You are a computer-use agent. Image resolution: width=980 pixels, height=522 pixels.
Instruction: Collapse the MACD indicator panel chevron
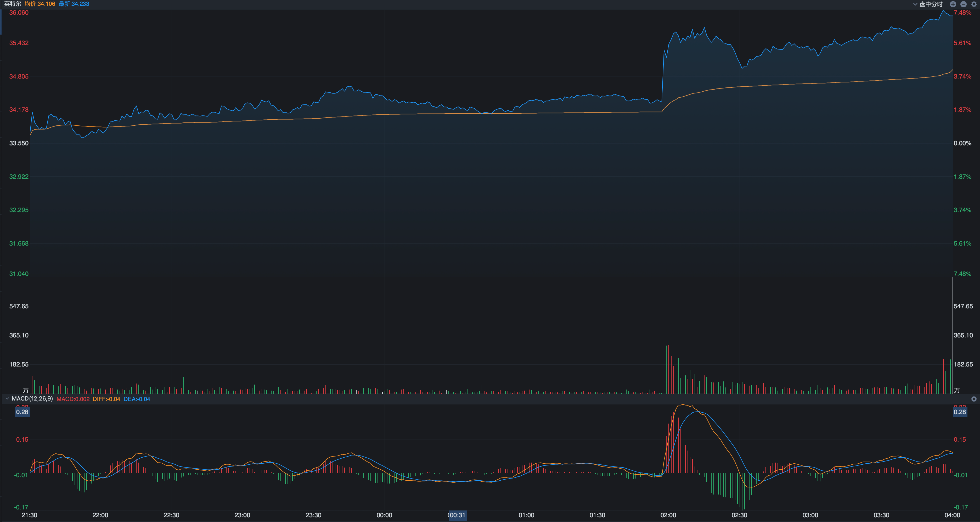click(7, 399)
